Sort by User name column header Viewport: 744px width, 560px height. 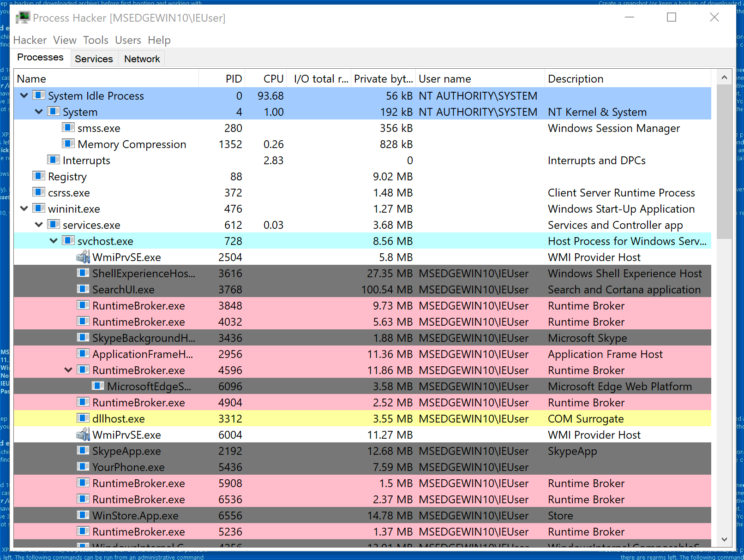coord(480,79)
